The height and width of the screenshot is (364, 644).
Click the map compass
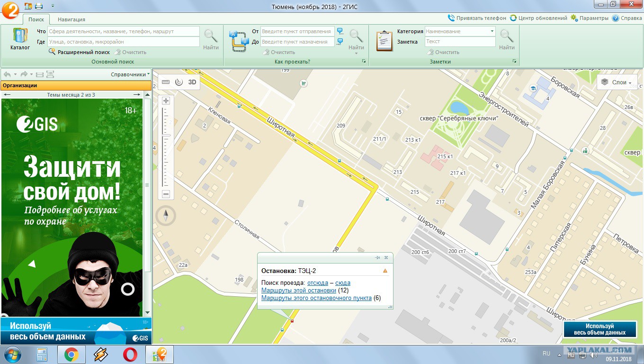(166, 216)
